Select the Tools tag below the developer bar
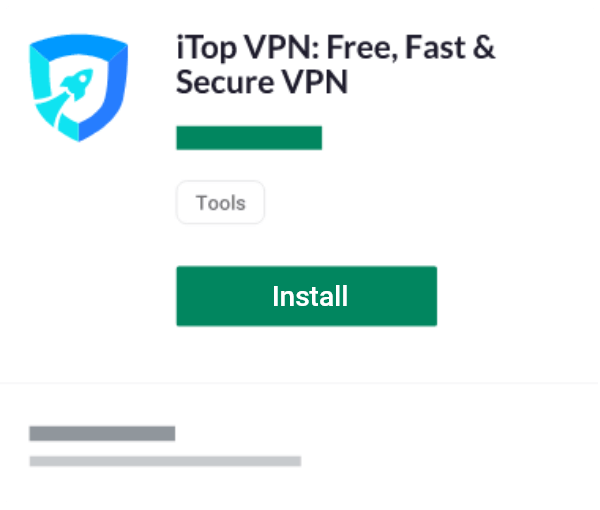600x510 pixels. coord(220,202)
